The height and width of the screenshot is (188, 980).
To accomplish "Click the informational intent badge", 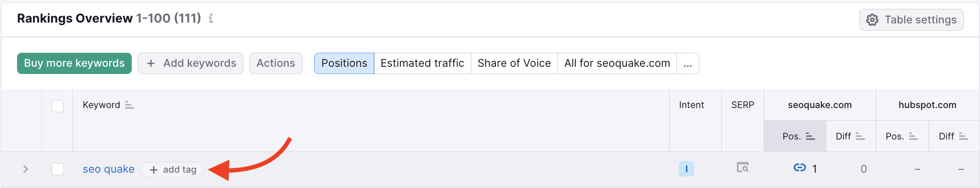I will click(686, 169).
